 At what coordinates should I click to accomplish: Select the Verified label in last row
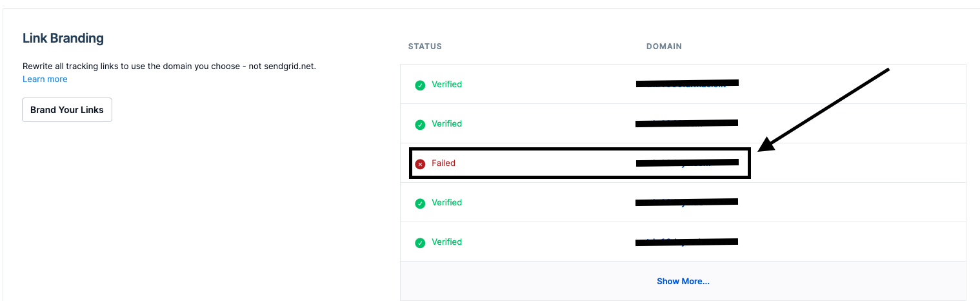point(446,242)
